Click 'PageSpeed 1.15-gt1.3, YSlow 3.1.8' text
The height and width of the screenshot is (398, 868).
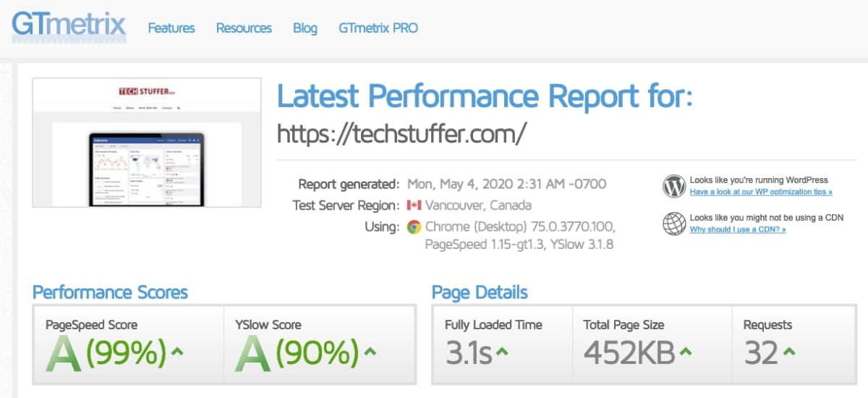(519, 245)
